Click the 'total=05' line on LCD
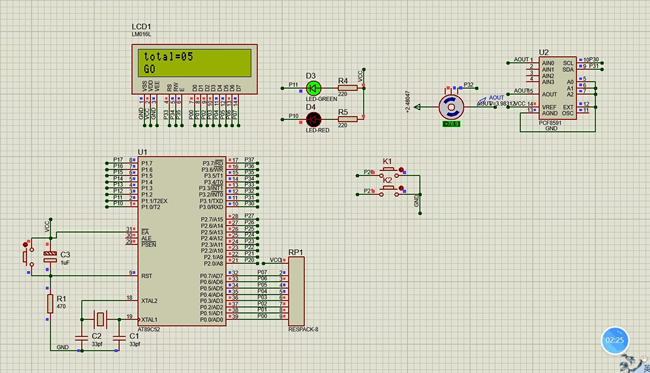Screen dimensions: 650x373 168,56
